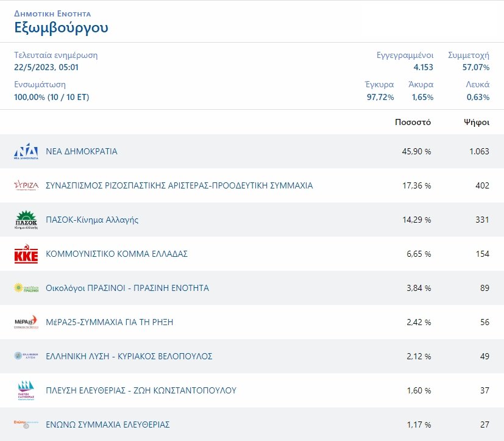Open ΚΟΜΜΟΥΝΙΣΤΙΚΟ ΚΟΜΜΑ ΕΛΛΑΔΑΣ results
Viewport: 504px width, 441px height.
(117, 254)
